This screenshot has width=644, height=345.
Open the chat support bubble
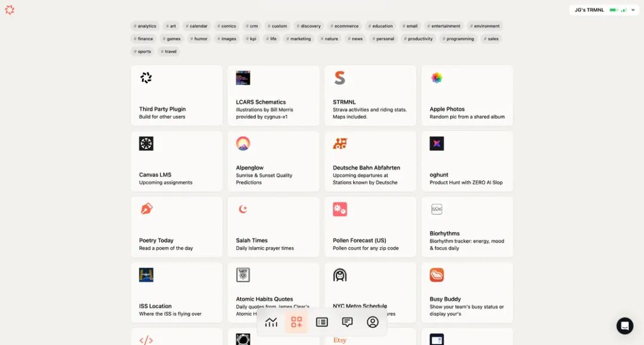pos(625,326)
